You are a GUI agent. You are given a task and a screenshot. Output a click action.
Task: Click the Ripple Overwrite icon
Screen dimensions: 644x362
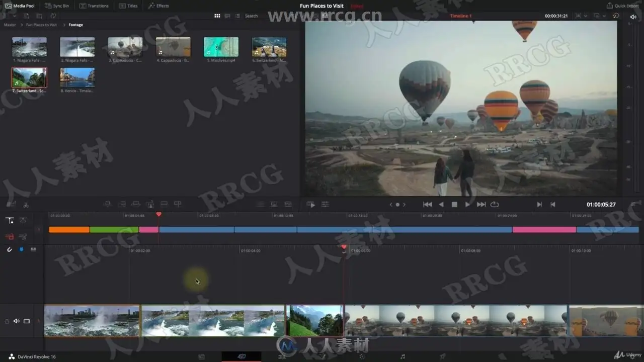pos(136,204)
